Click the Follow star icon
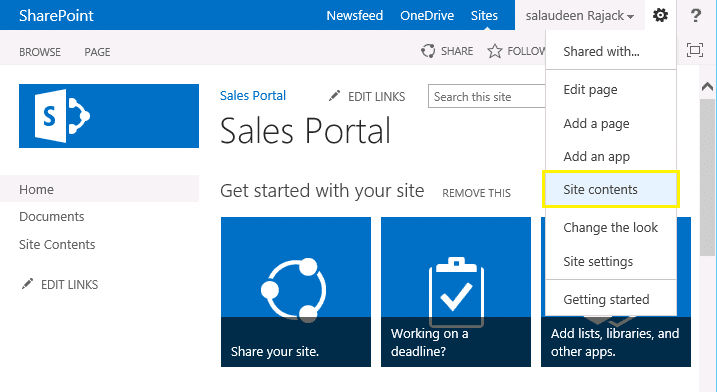This screenshot has width=717, height=392. coord(495,51)
